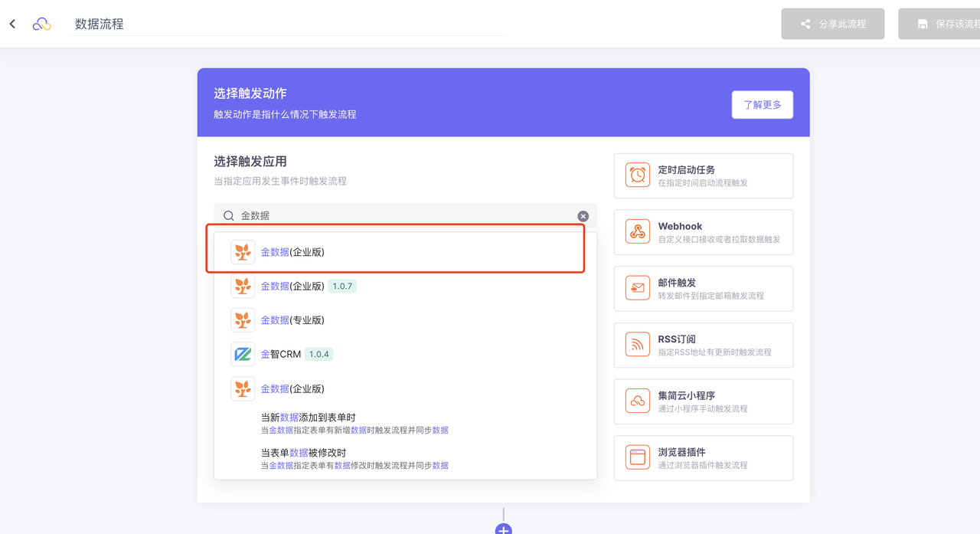The height and width of the screenshot is (534, 980).
Task: Click description 当金数据指定表单有数据修改时触发流程并同步数据
Action: tap(354, 466)
